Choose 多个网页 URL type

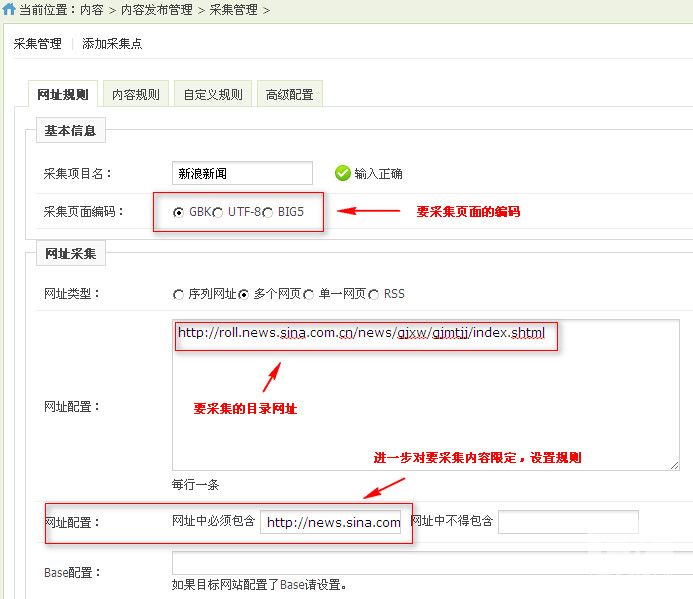243,295
